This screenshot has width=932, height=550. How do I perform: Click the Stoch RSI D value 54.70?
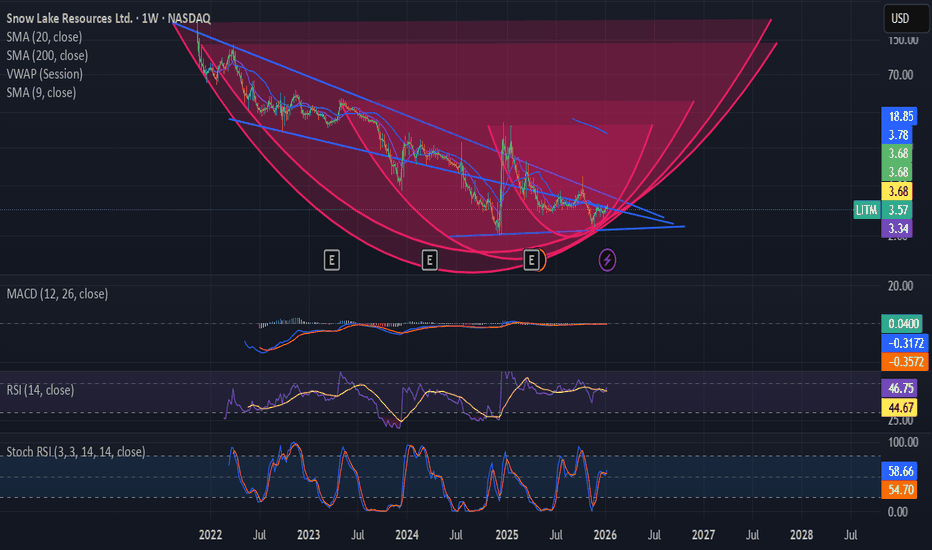pyautogui.click(x=900, y=489)
